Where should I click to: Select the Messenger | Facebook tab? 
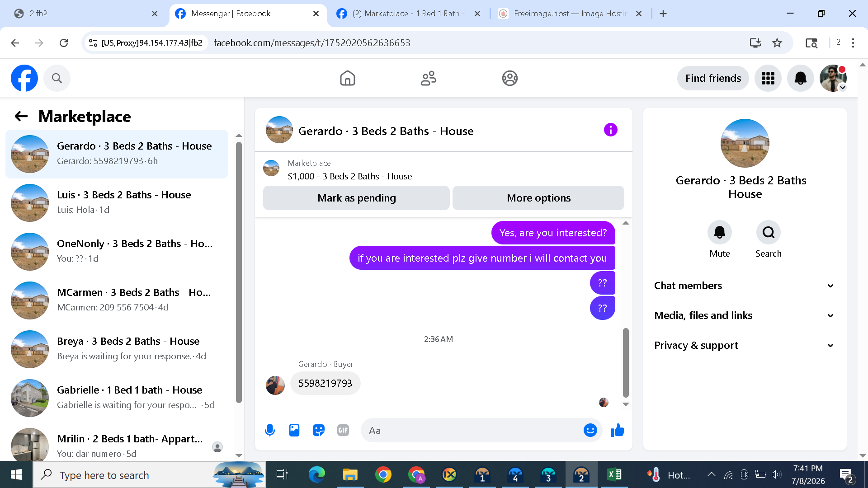[247, 14]
